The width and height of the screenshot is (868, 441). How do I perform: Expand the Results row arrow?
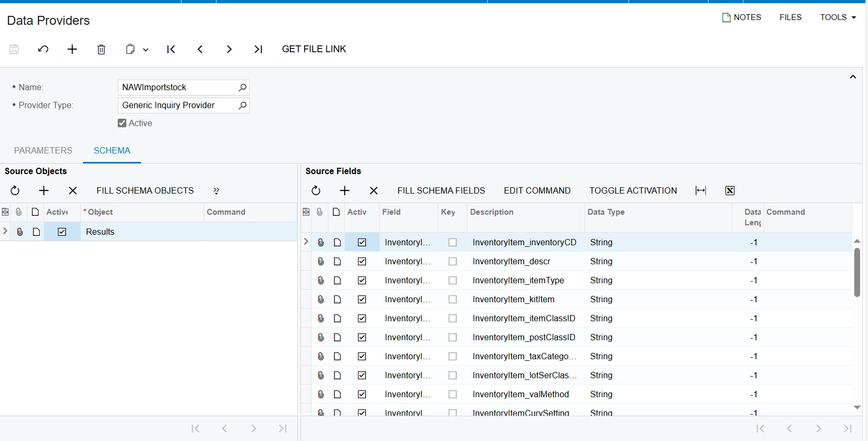[5, 231]
